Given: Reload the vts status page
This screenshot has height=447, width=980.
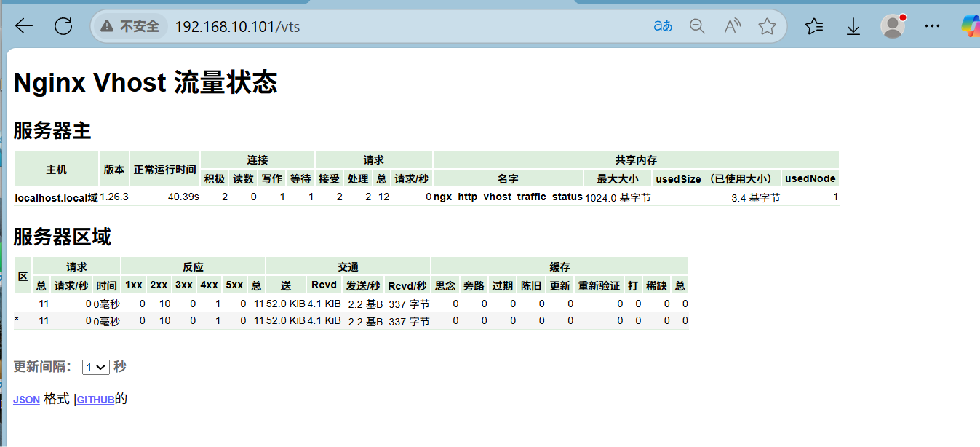Looking at the screenshot, I should 64,27.
